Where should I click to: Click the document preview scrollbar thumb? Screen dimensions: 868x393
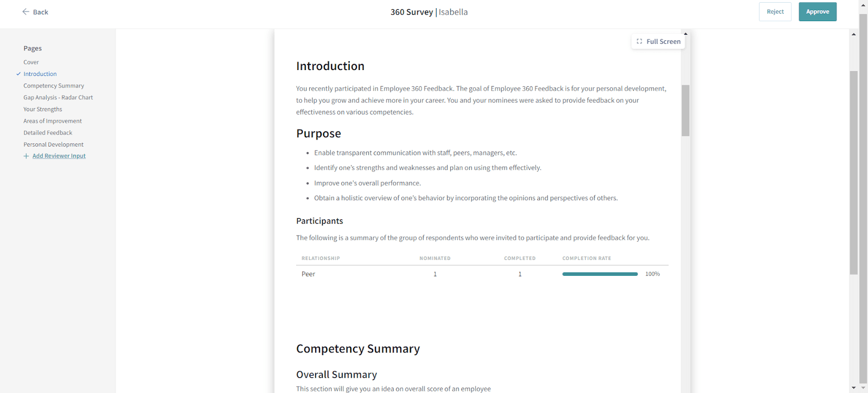click(x=686, y=110)
